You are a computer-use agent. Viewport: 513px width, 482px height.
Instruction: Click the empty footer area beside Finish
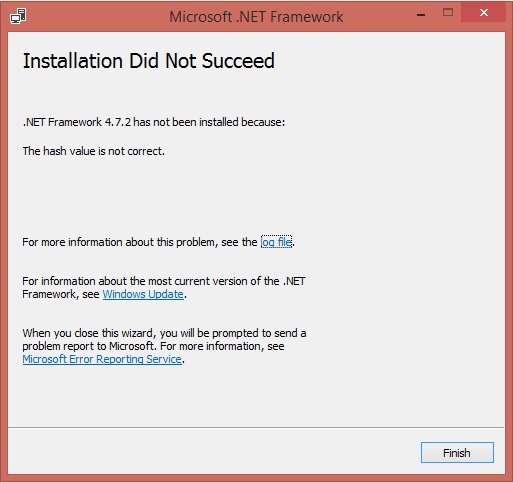[x=213, y=452]
